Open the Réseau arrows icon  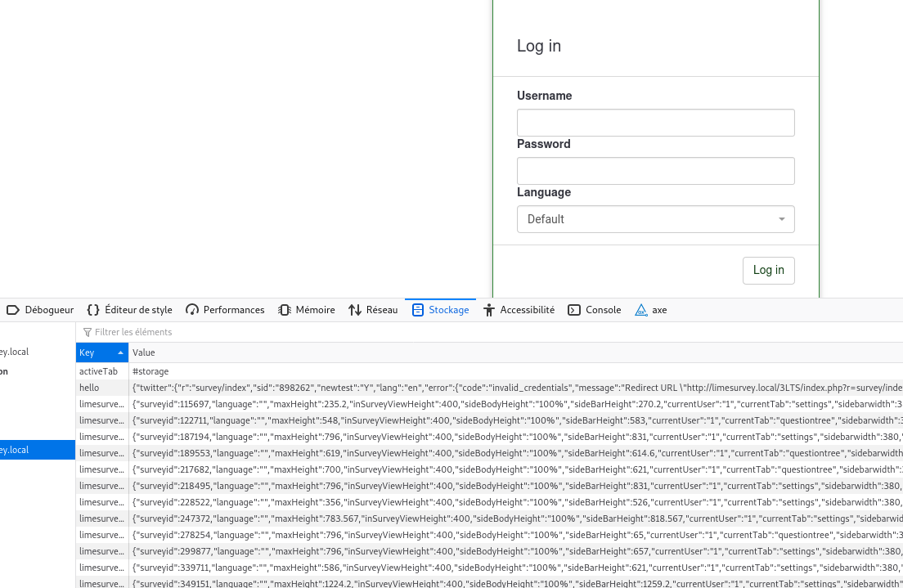(355, 310)
